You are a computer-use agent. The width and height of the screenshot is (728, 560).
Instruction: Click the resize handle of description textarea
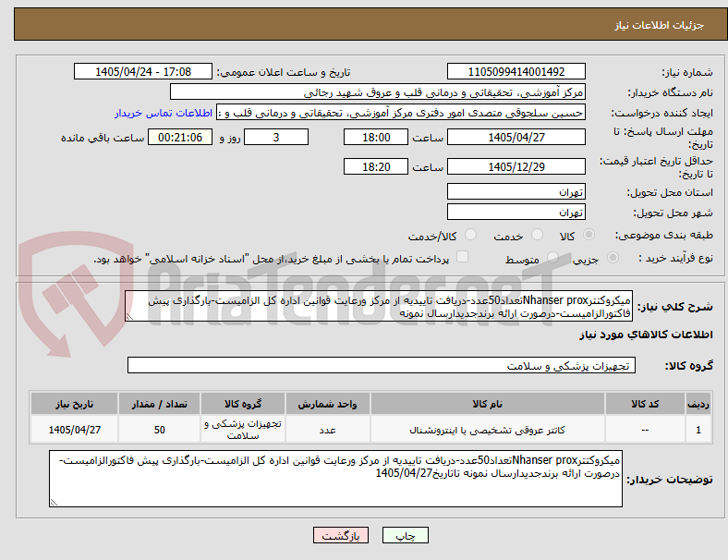(129, 317)
